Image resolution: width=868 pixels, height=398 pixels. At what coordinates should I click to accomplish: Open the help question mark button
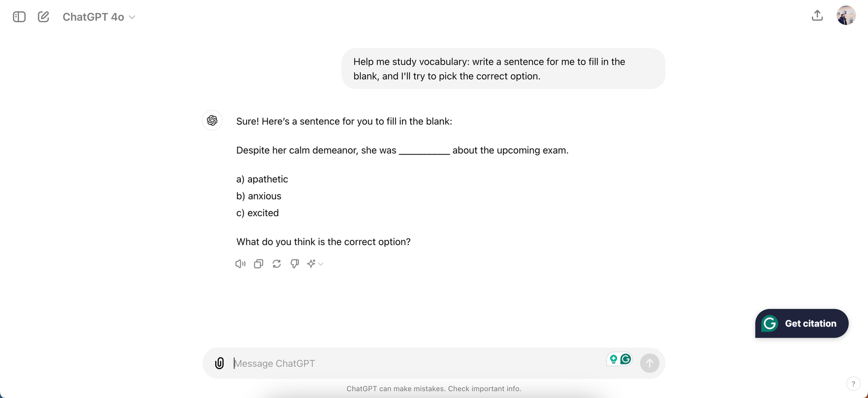[x=853, y=384]
